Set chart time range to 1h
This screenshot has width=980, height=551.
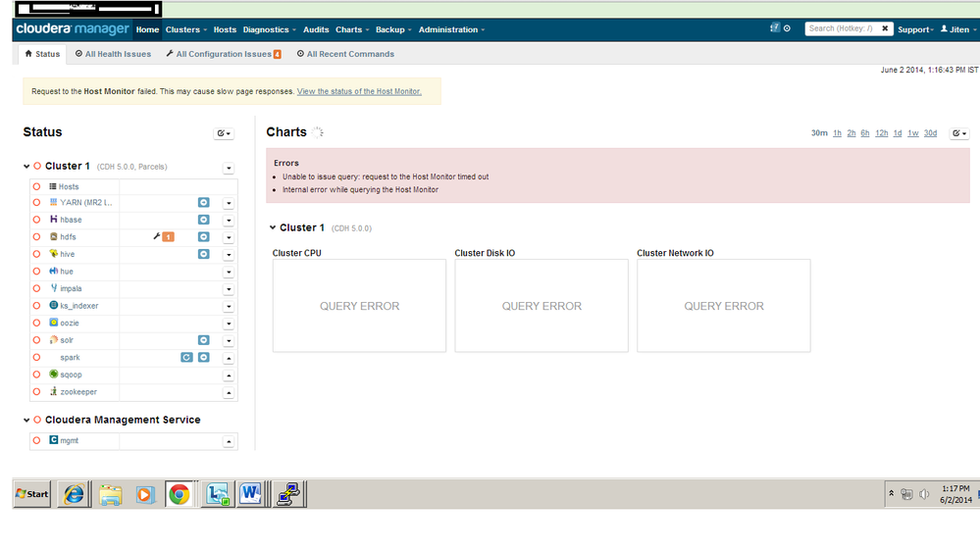point(837,133)
